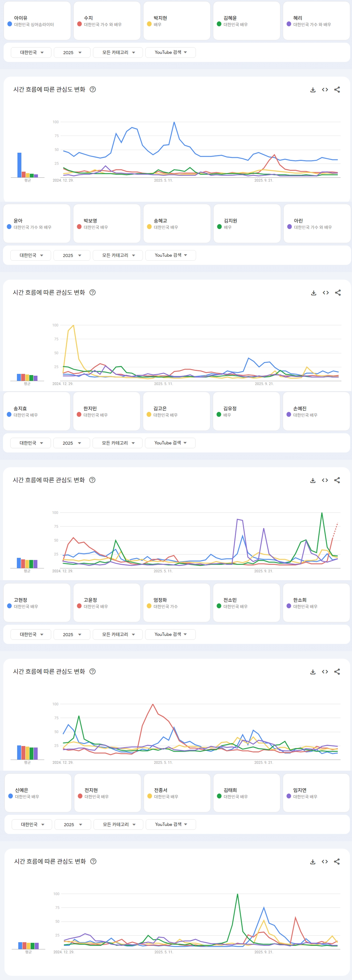Share the bottom 신예은 comparison chart
This screenshot has height=980, width=352.
click(337, 861)
